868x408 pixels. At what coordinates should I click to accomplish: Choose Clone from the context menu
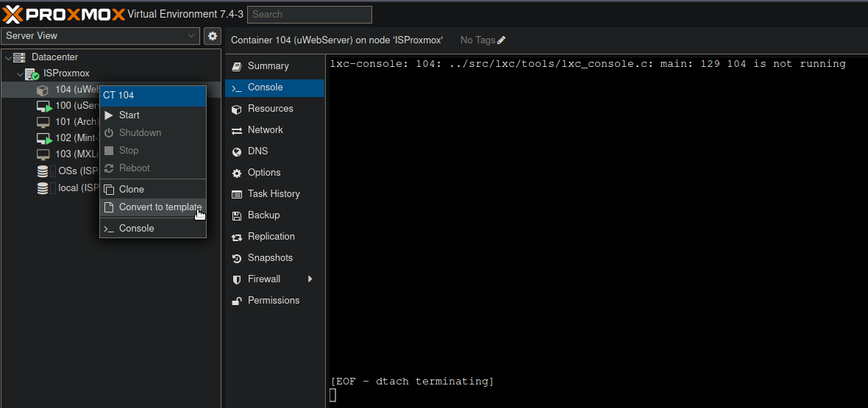[153, 190]
